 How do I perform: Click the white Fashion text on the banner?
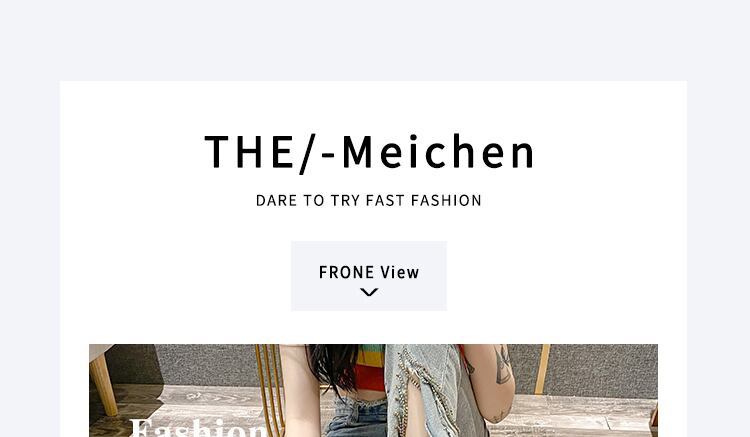[x=199, y=427]
